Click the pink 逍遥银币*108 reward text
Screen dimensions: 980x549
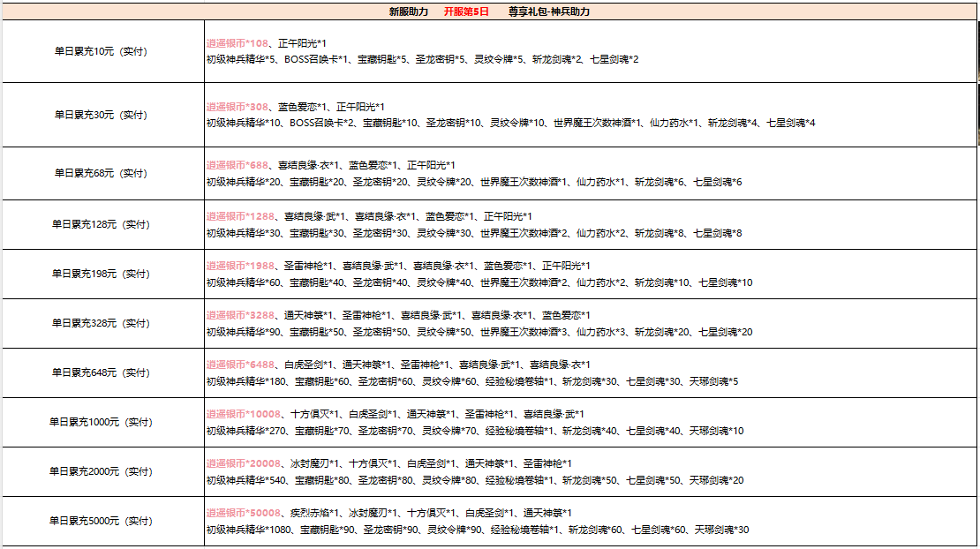coord(237,42)
